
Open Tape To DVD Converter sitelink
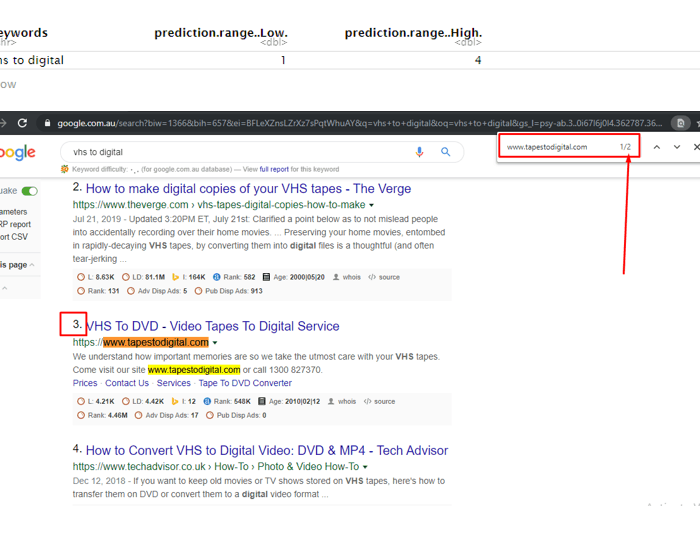coord(245,383)
